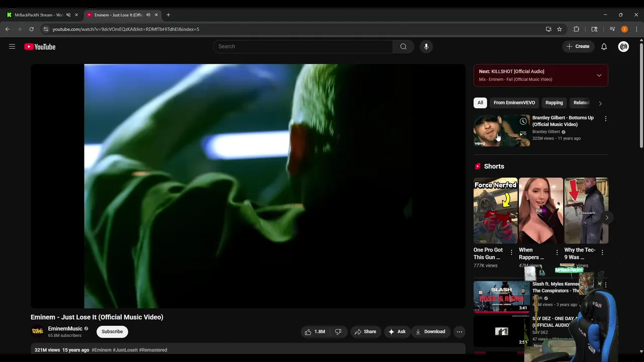Image resolution: width=644 pixels, height=362 pixels.
Task: Click the browser address bar URL
Action: pyautogui.click(x=126, y=29)
